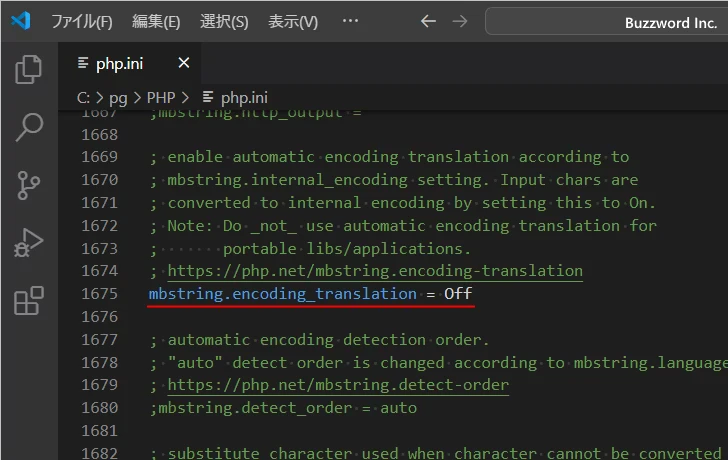This screenshot has height=460, width=728.
Task: Click line number 1672 in the gutter
Action: (99, 226)
